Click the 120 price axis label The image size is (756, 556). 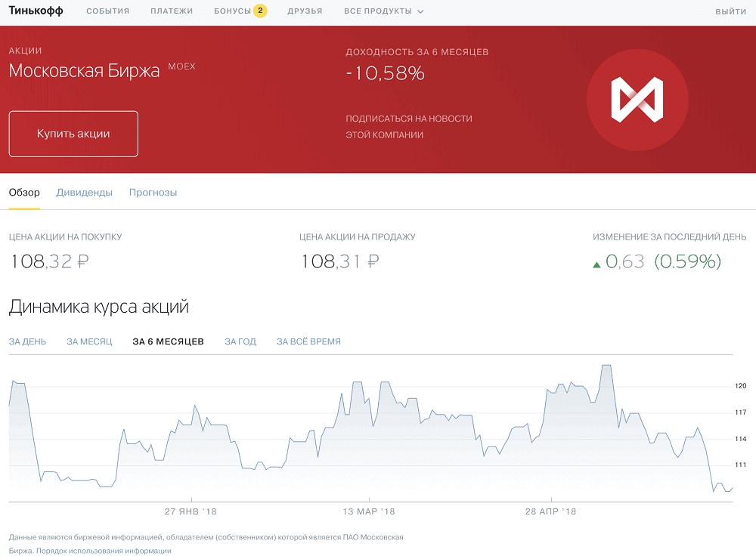tap(741, 386)
